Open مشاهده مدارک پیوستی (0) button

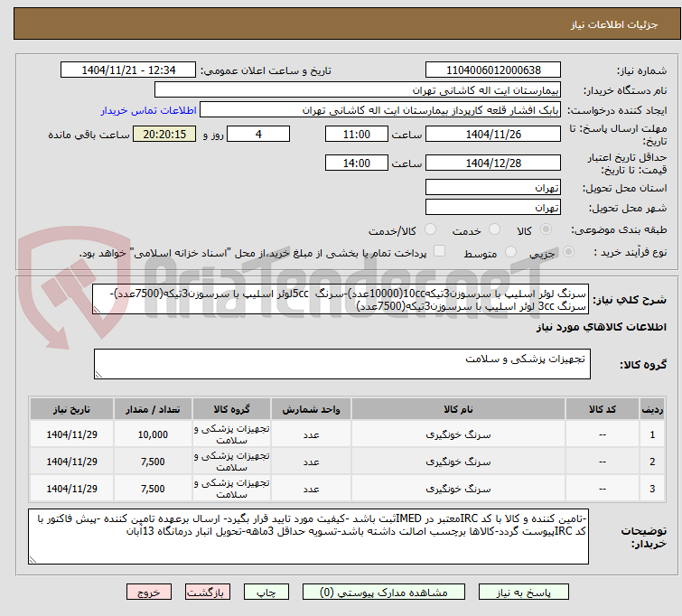pos(384,593)
